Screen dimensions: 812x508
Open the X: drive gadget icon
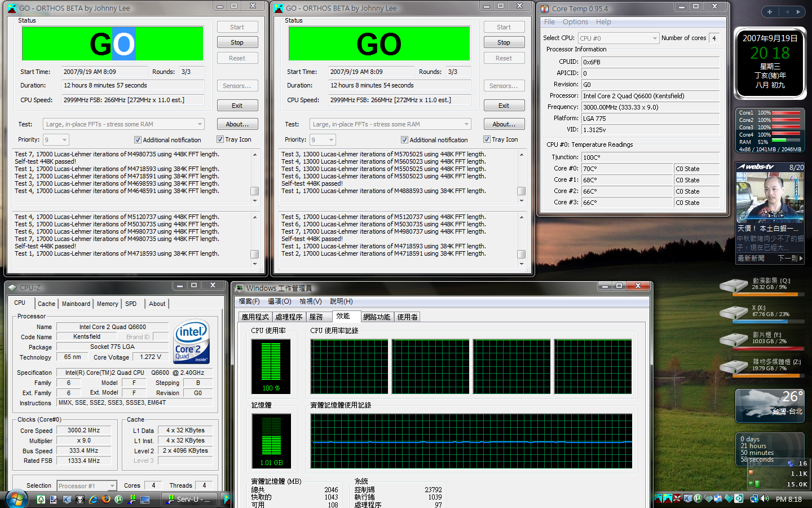pos(734,312)
